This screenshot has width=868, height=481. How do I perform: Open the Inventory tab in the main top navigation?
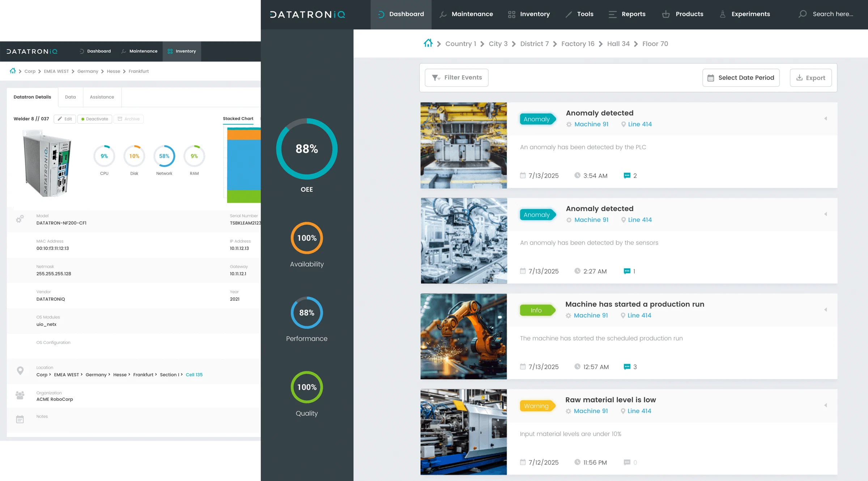(x=529, y=14)
